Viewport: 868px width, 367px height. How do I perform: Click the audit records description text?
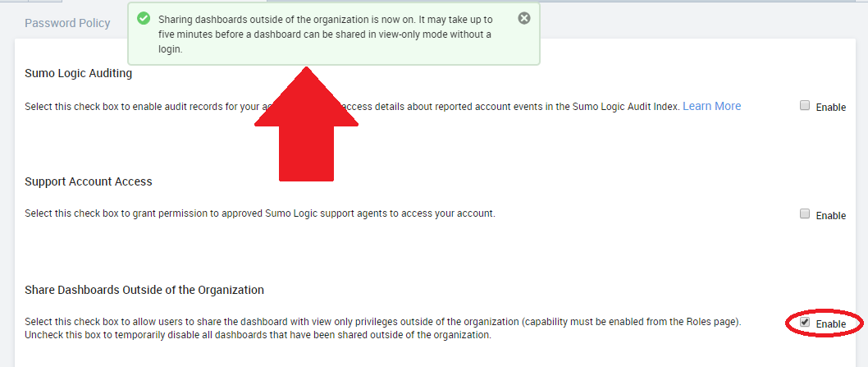352,107
